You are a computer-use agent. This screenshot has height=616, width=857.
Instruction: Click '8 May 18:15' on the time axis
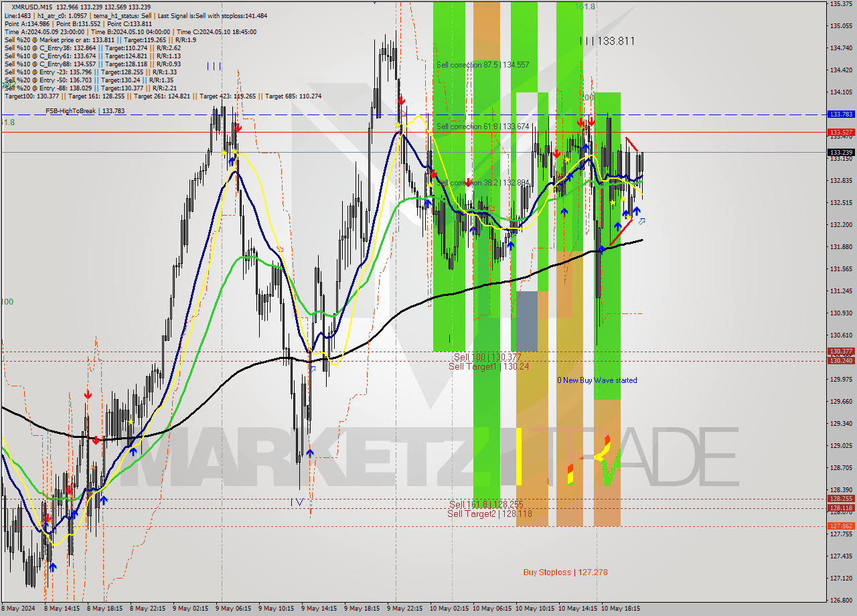click(105, 609)
